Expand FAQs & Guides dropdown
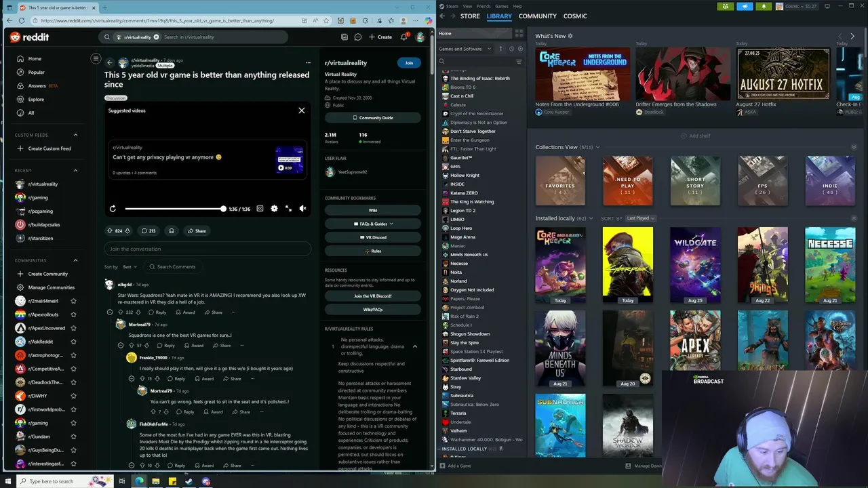Screen dimensions: 868x488 (373, 224)
